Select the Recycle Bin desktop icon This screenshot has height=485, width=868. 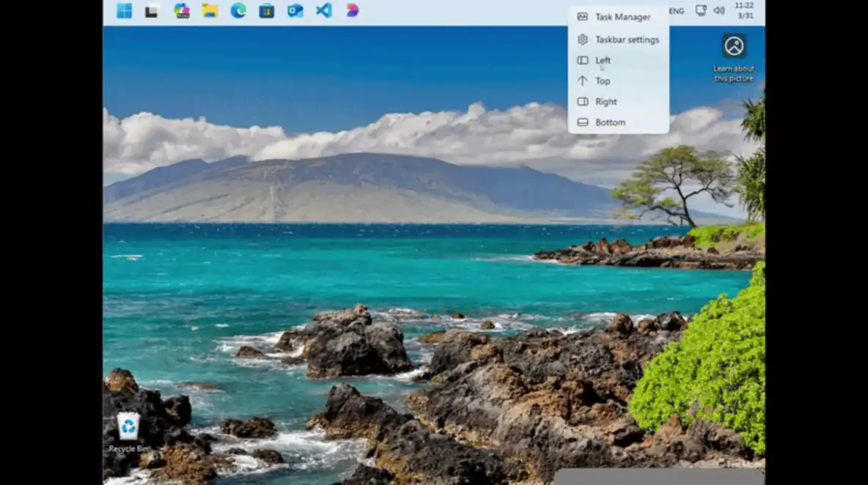[128, 432]
